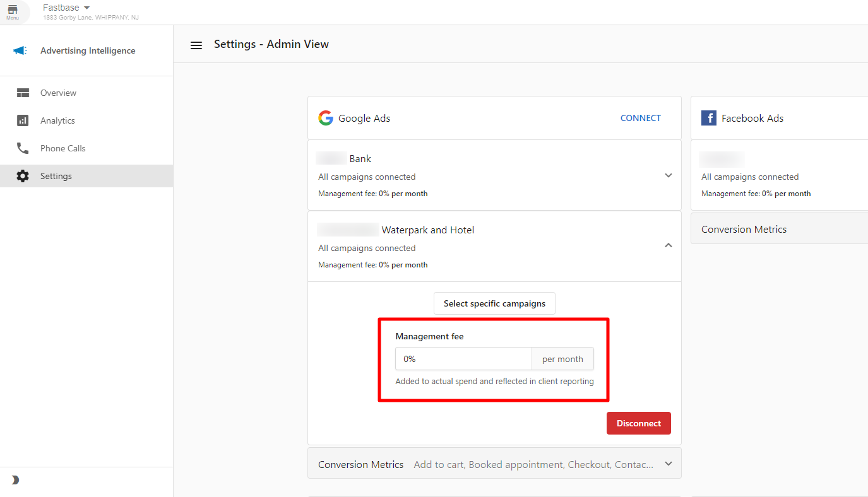The width and height of the screenshot is (868, 497).
Task: Click the Settings gear icon
Action: [x=23, y=176]
